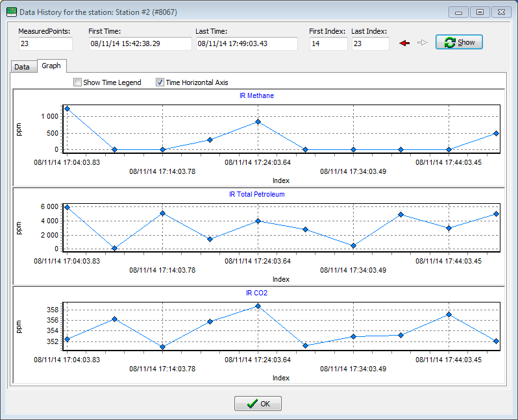The width and height of the screenshot is (518, 420).
Task: Click the Show refresh button
Action: point(459,42)
